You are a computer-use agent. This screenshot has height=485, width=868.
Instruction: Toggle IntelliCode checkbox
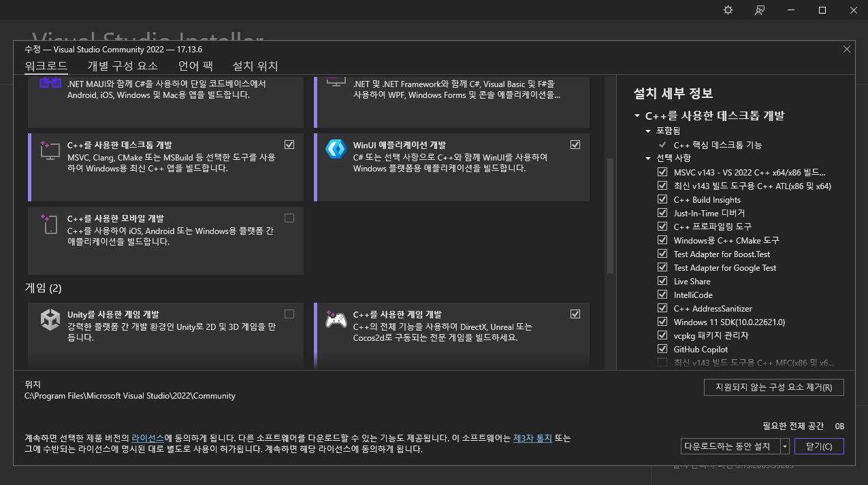point(662,295)
